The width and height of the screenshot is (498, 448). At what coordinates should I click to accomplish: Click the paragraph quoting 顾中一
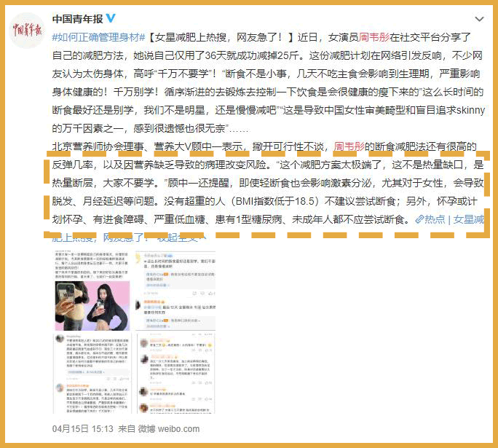coord(268,183)
